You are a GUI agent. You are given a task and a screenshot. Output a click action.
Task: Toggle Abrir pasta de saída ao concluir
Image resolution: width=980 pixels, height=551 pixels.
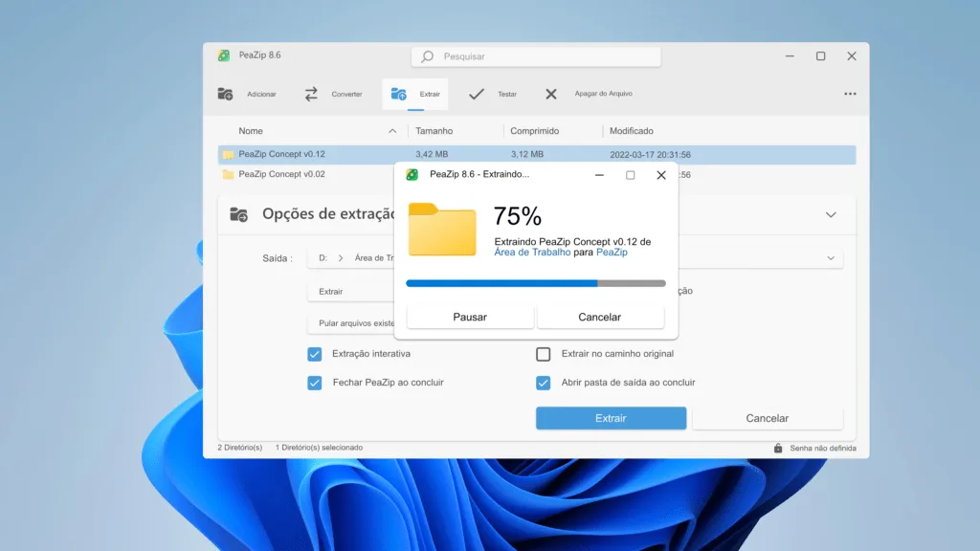click(544, 383)
